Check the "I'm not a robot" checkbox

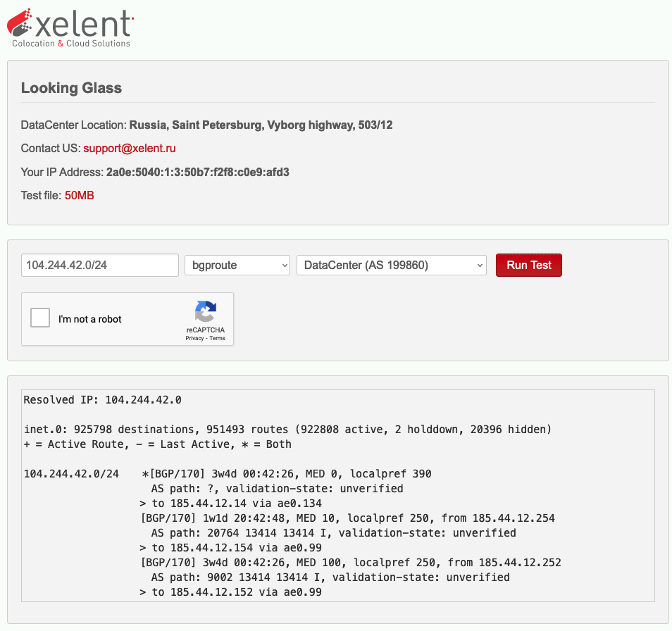click(x=41, y=318)
